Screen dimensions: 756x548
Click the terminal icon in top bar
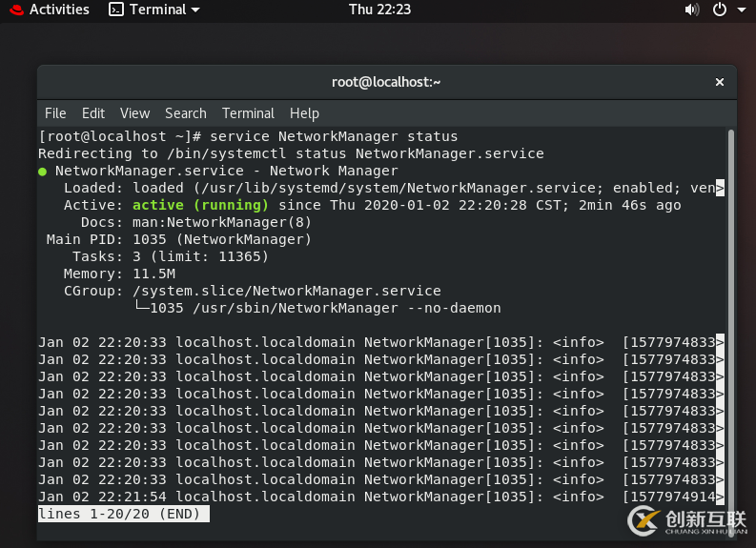[115, 10]
